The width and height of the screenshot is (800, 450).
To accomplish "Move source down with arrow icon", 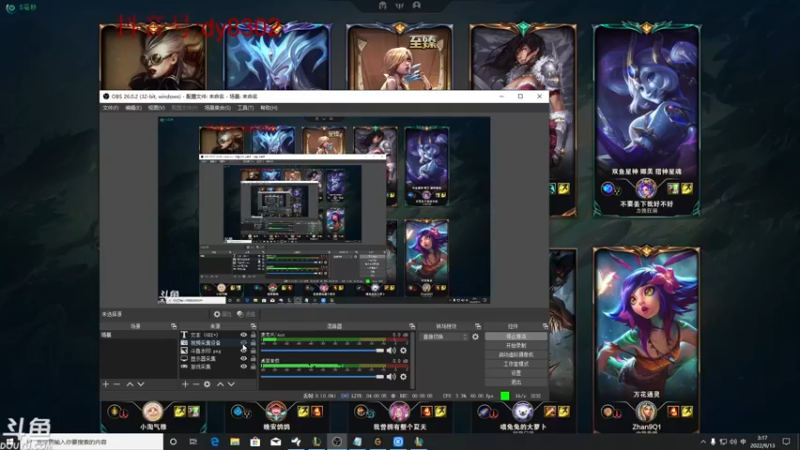I will (x=231, y=384).
